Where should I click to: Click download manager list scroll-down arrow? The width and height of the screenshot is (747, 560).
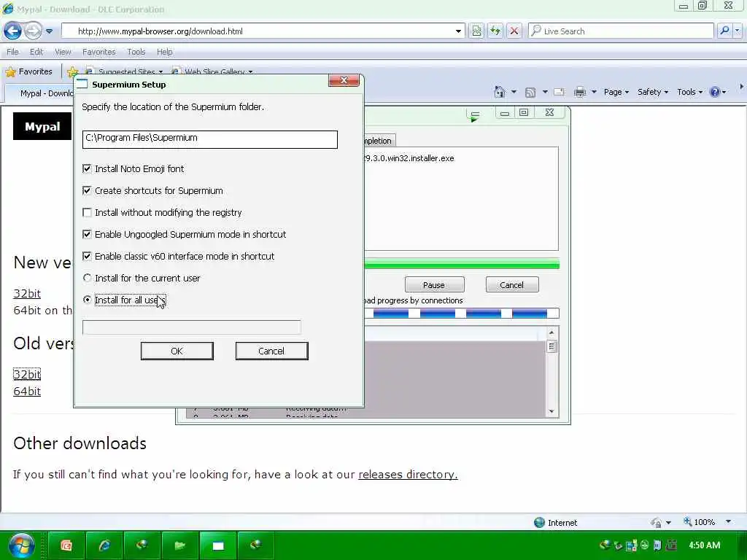click(551, 411)
